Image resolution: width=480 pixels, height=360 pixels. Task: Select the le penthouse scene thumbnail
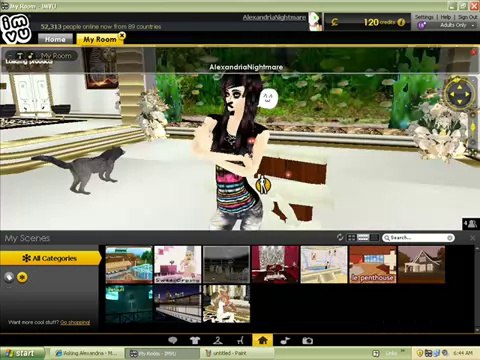click(x=372, y=265)
